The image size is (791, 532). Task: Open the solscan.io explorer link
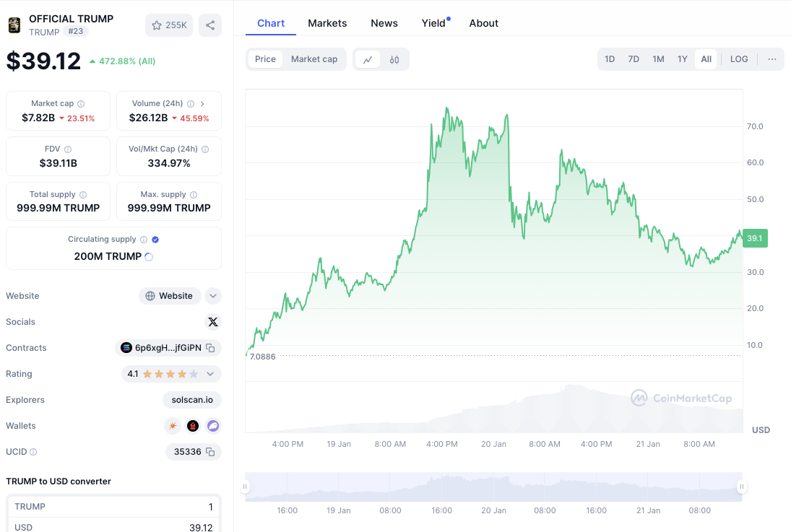pos(192,400)
